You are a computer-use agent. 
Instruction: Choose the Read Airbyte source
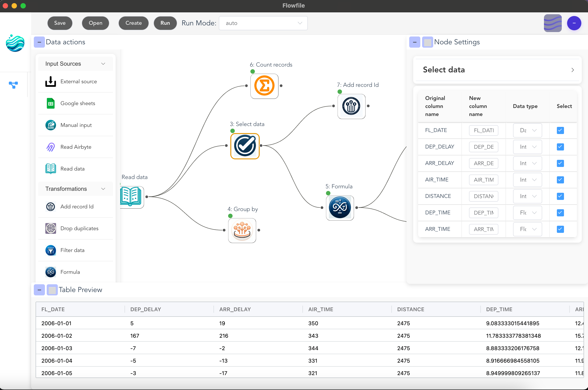pyautogui.click(x=76, y=147)
